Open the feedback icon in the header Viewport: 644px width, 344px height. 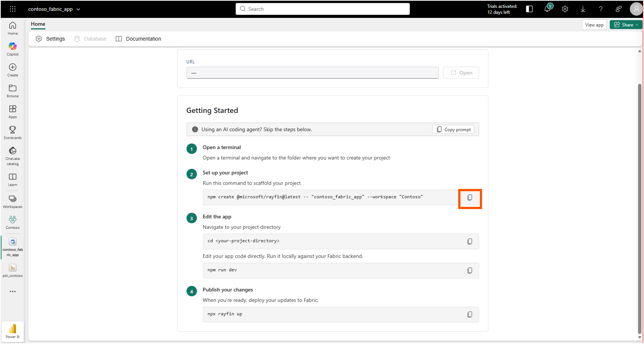[x=619, y=9]
